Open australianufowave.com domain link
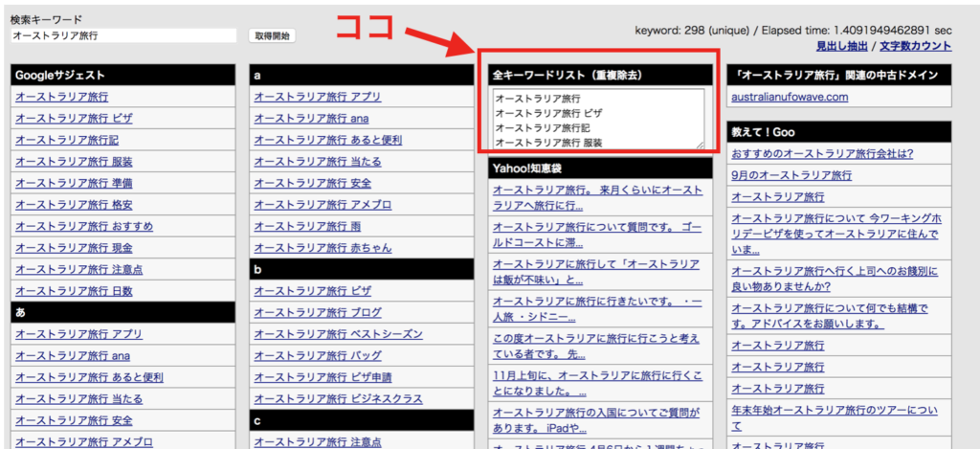Image resolution: width=980 pixels, height=449 pixels. pyautogui.click(x=790, y=97)
